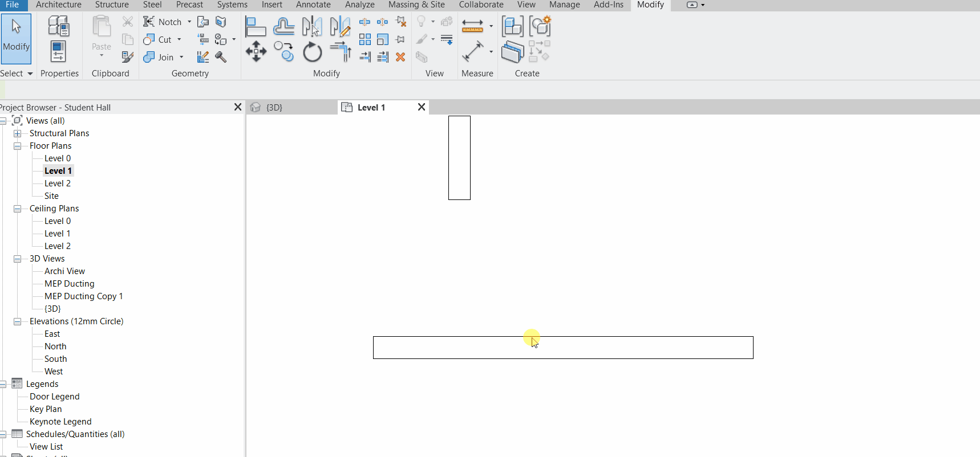Open the Notch dropdown arrow
The height and width of the screenshot is (457, 980).
click(x=189, y=22)
